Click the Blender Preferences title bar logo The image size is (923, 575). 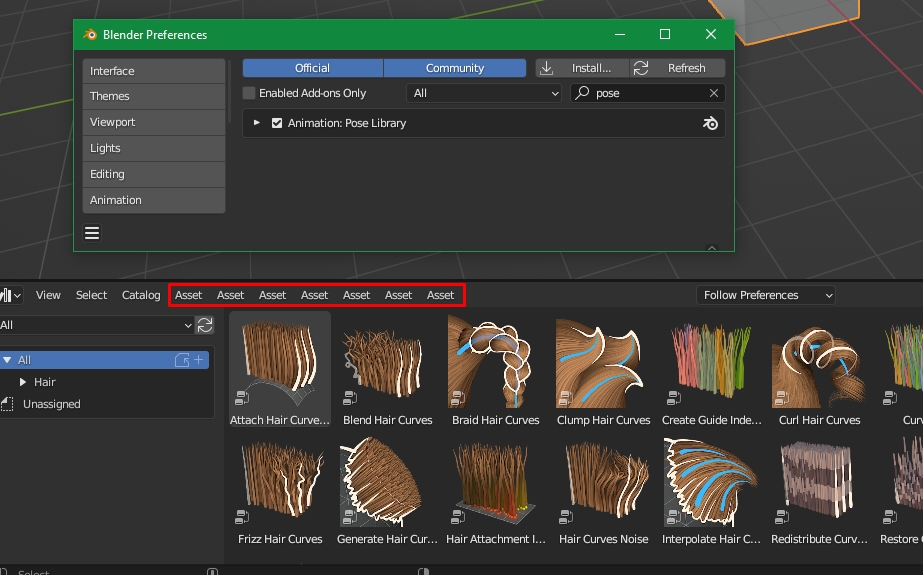[90, 34]
